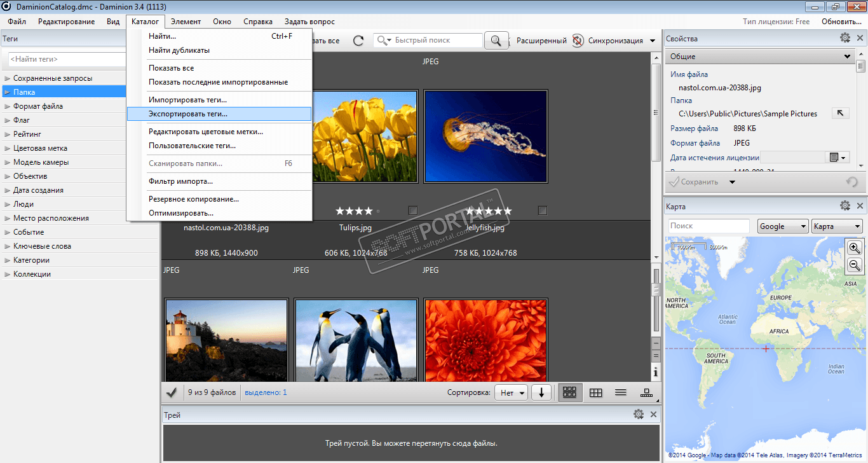Open the Файл menu
The image size is (868, 463).
pyautogui.click(x=17, y=22)
